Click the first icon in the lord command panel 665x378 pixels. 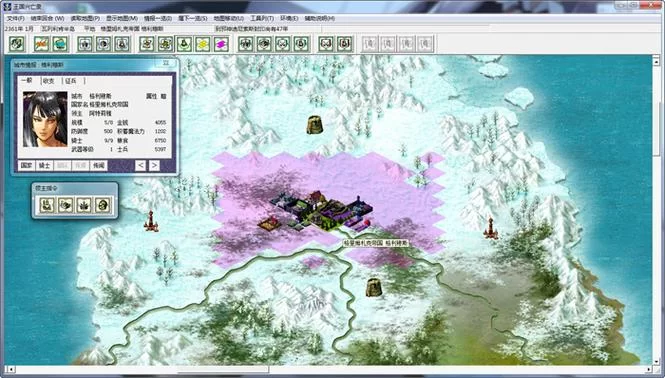tap(47, 205)
